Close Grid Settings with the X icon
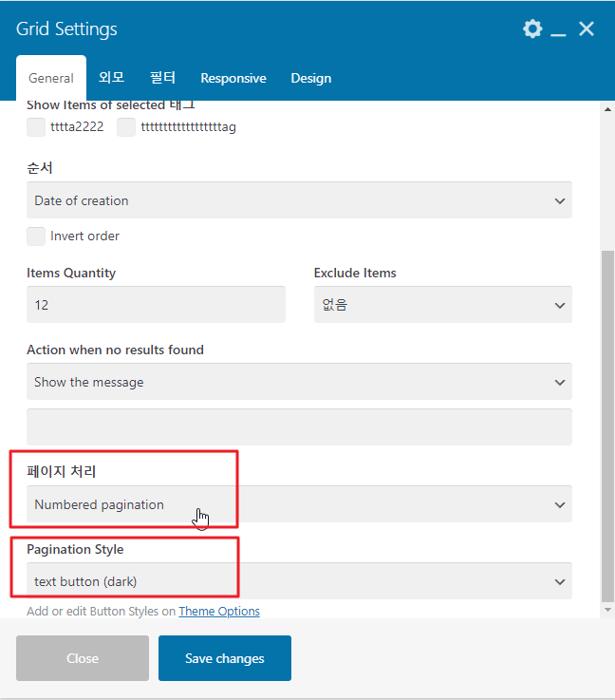This screenshot has width=615, height=700. tap(587, 29)
